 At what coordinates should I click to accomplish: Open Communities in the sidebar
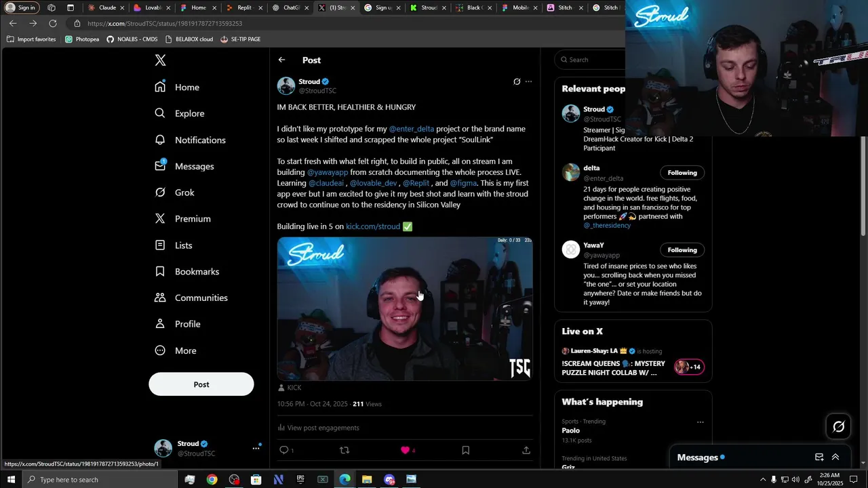click(x=191, y=298)
